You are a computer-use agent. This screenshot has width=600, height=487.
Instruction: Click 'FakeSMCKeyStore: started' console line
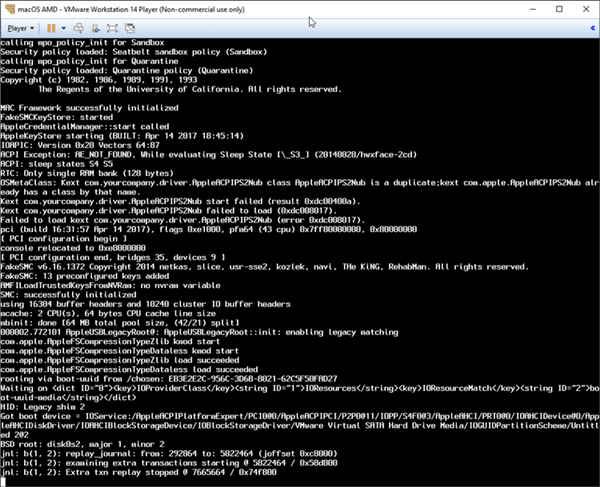coord(57,117)
